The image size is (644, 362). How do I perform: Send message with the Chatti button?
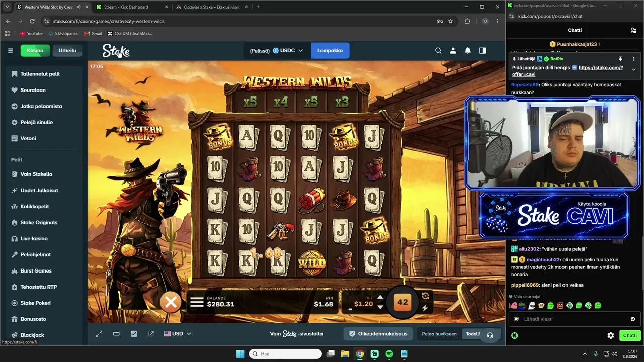tap(630, 335)
